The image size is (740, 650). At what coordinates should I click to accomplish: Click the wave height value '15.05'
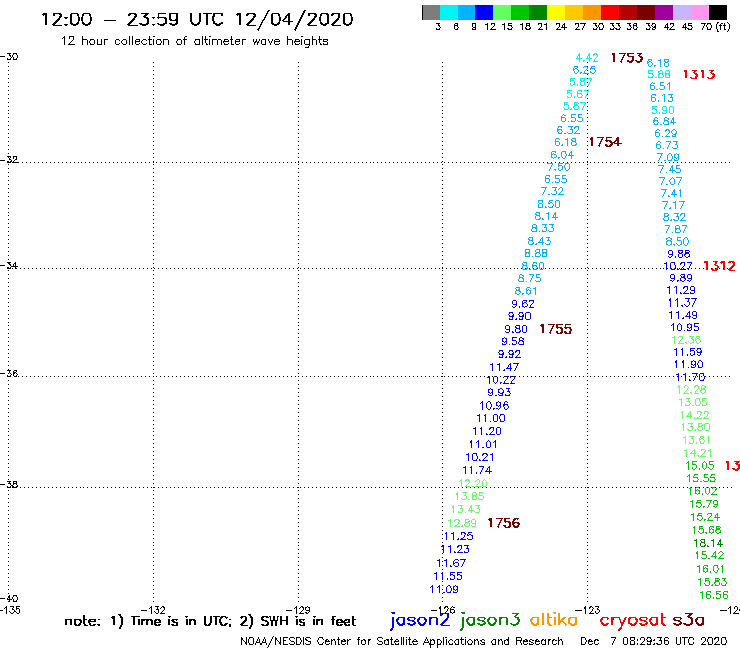700,466
